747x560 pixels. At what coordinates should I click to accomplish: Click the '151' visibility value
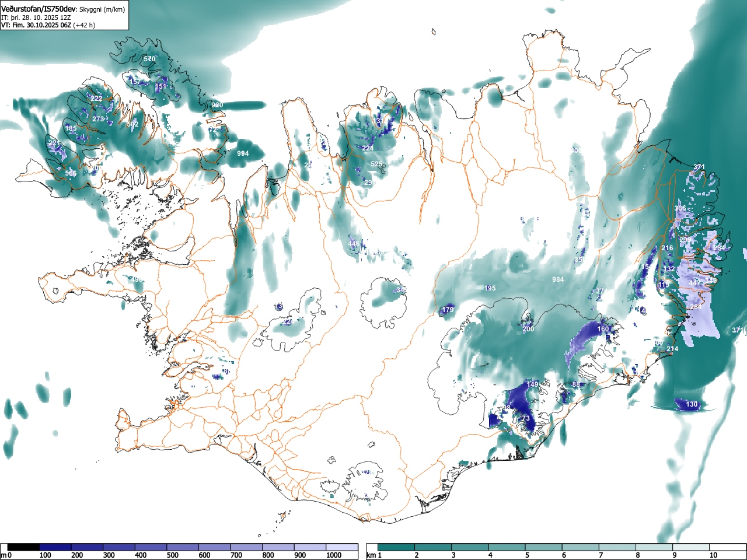(160, 86)
